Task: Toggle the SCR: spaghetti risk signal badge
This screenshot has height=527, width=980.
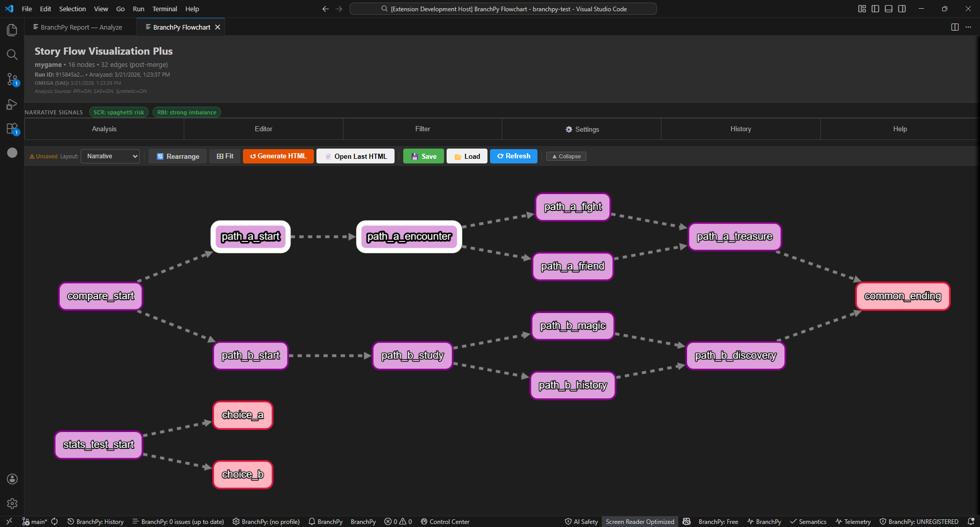Action: tap(119, 112)
